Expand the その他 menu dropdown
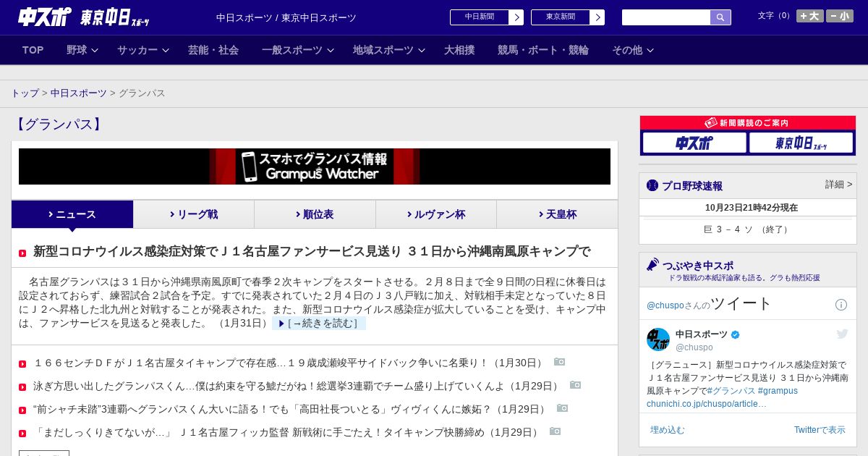The image size is (868, 456). tap(633, 50)
